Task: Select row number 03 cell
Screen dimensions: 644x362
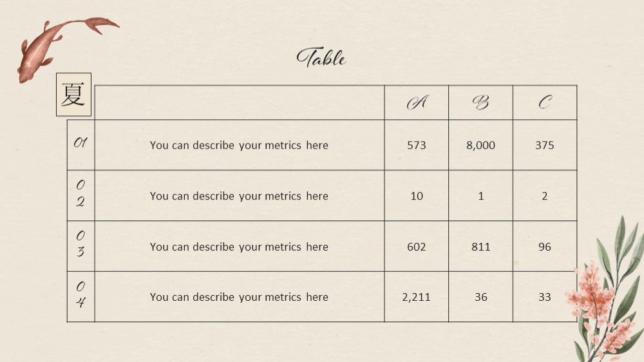Action: [x=81, y=246]
